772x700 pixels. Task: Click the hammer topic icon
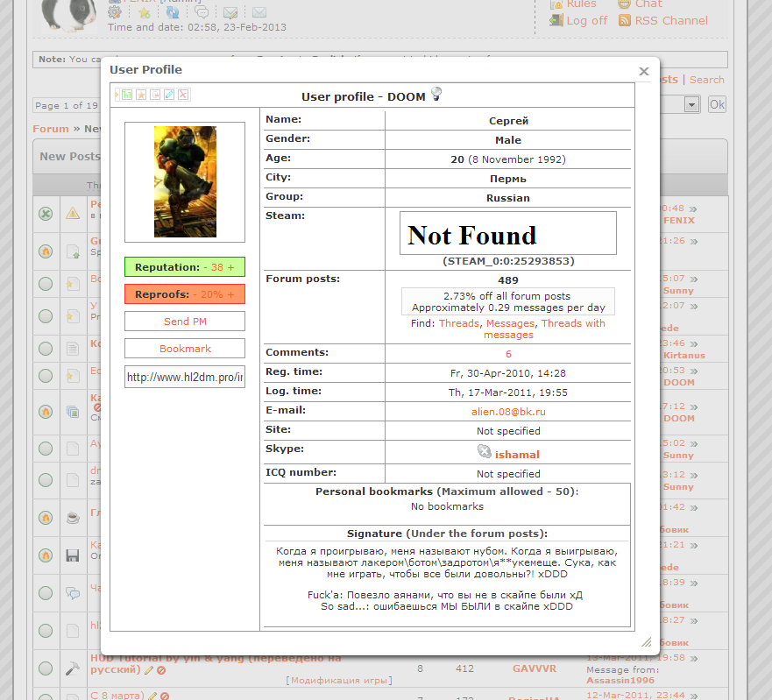coord(73,668)
